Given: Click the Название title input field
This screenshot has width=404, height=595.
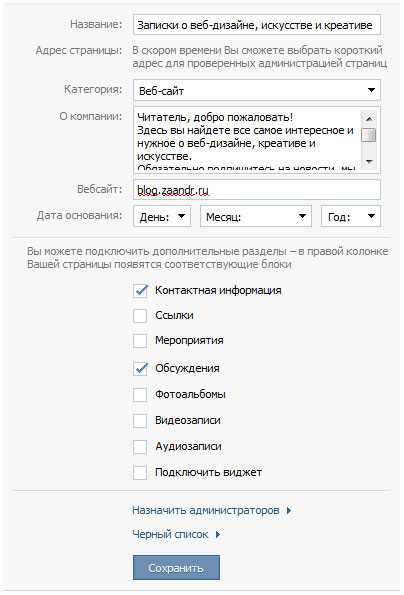Looking at the screenshot, I should click(257, 25).
